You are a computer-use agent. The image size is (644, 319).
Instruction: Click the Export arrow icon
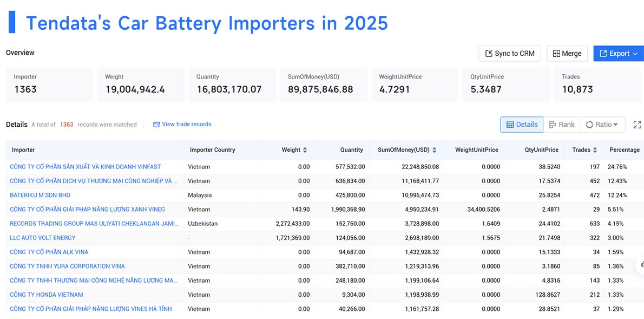click(x=603, y=54)
